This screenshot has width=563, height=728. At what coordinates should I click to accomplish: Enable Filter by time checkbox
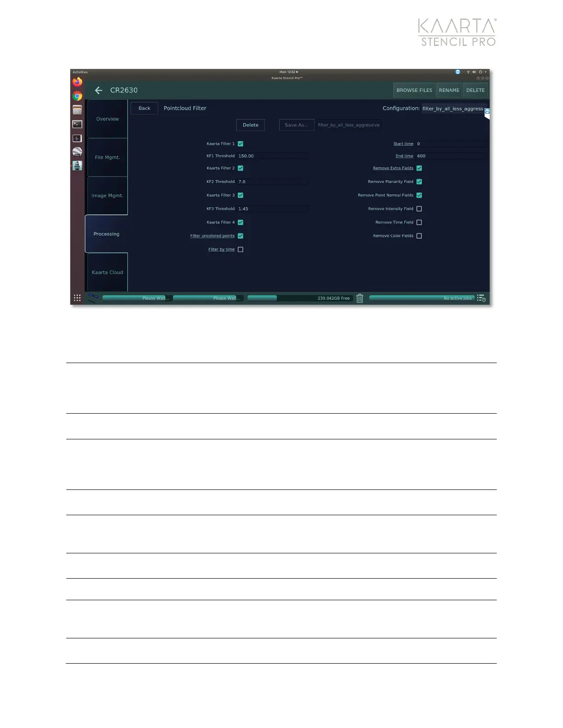tap(241, 250)
